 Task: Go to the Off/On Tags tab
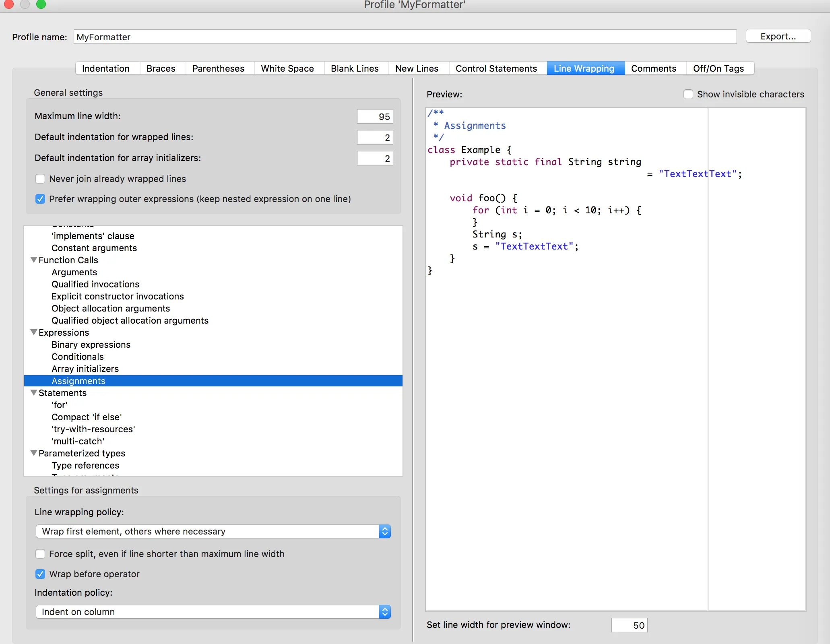coord(718,68)
